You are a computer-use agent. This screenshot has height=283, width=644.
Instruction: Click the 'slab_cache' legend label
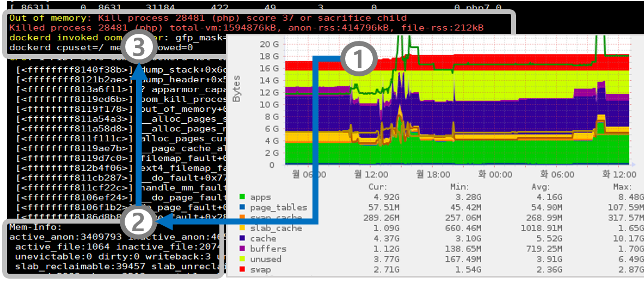(x=275, y=228)
